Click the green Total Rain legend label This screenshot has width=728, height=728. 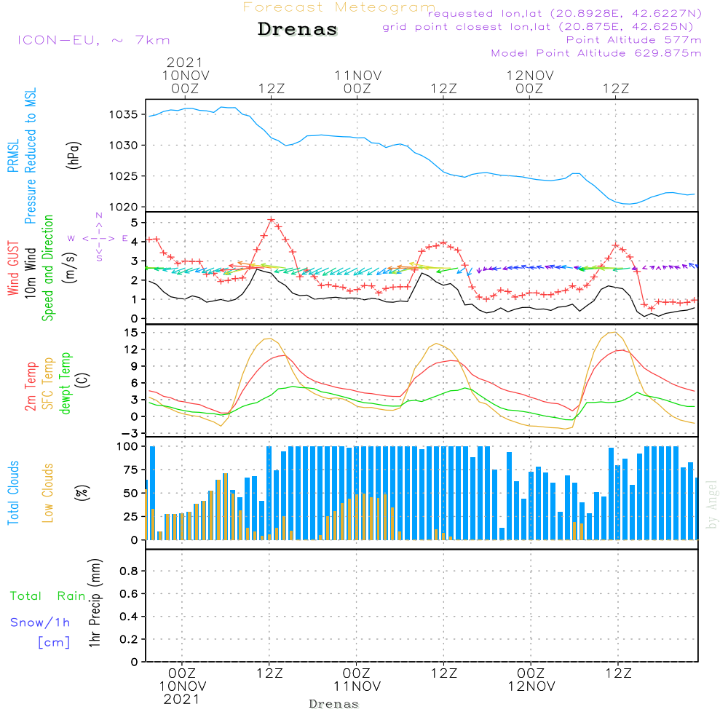point(48,596)
